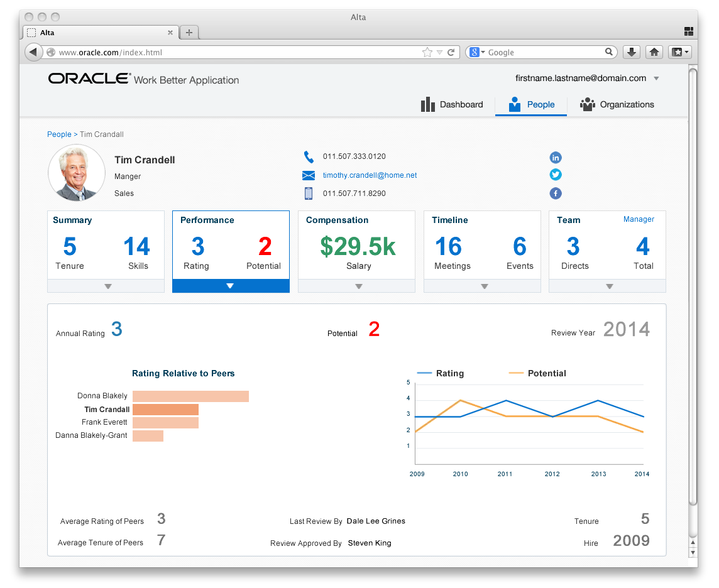Open the Manager link in Team card
Screen dimensions: 719x588
coord(639,219)
